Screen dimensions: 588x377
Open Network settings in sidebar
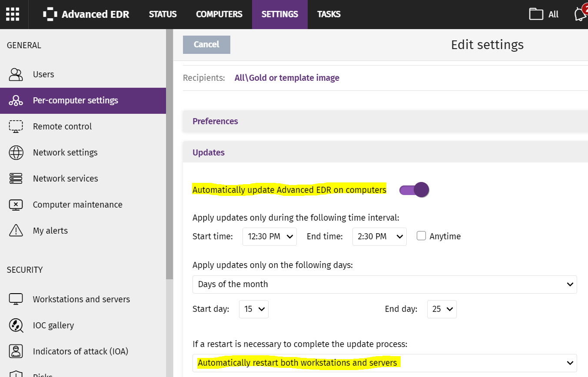pos(83,152)
